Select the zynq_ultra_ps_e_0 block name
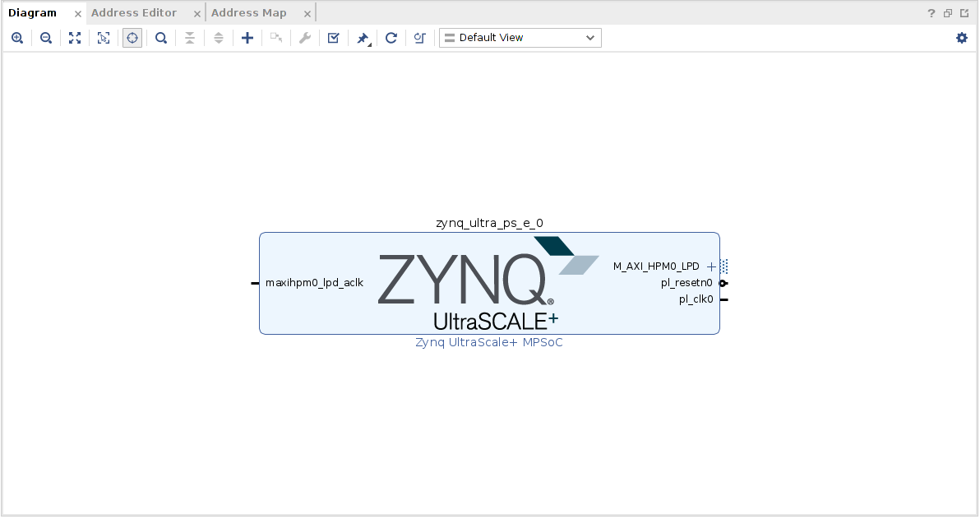 [489, 223]
